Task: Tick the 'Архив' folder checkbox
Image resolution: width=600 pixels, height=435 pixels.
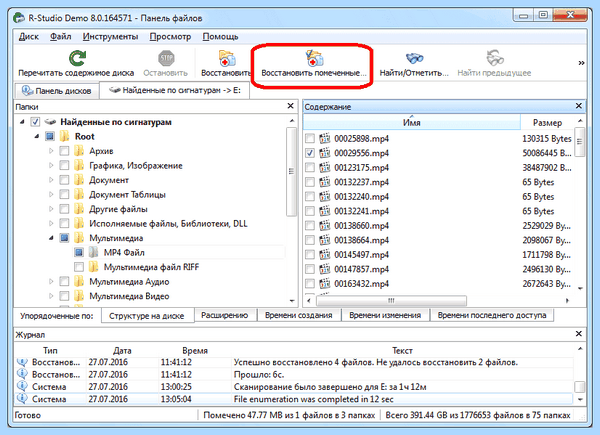Action: (64, 151)
